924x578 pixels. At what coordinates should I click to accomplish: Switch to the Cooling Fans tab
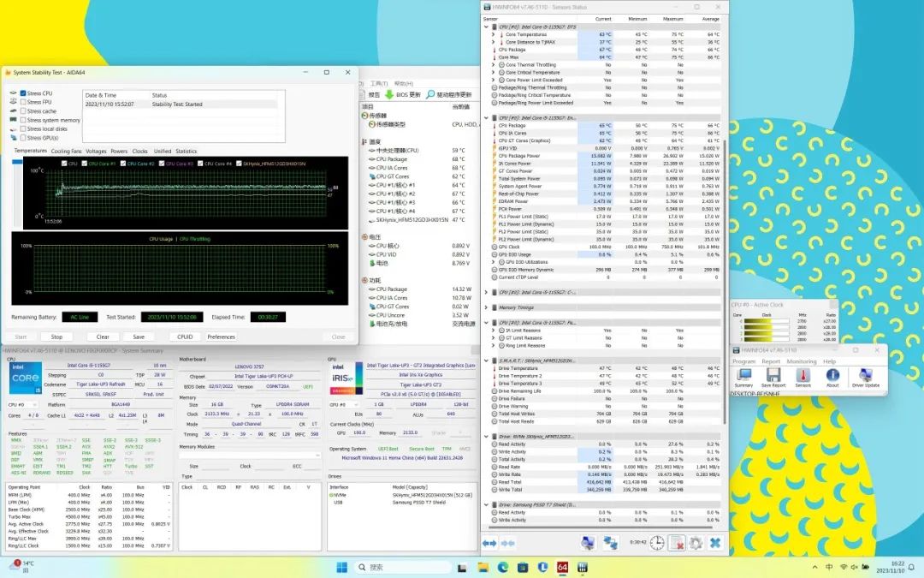pos(66,151)
